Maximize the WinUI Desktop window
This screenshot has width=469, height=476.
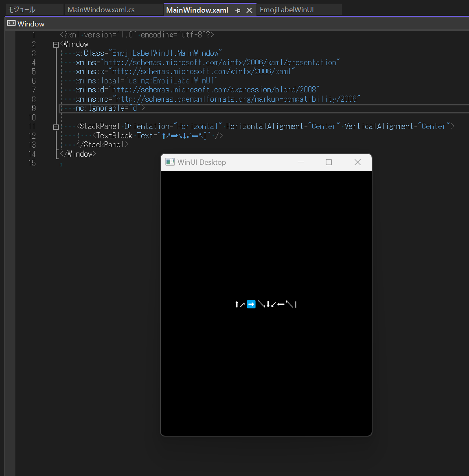click(329, 162)
